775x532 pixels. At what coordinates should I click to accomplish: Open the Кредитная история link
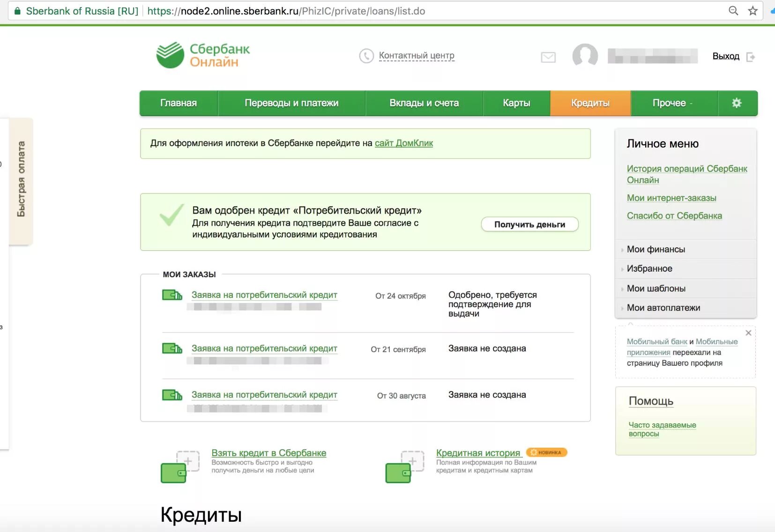(478, 453)
